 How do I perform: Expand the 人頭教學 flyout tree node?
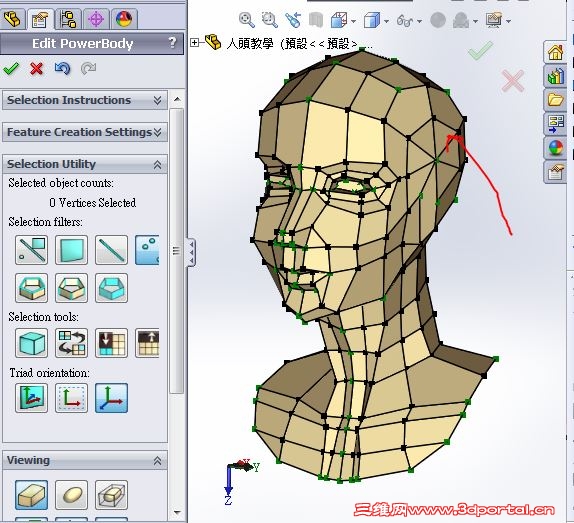point(194,43)
